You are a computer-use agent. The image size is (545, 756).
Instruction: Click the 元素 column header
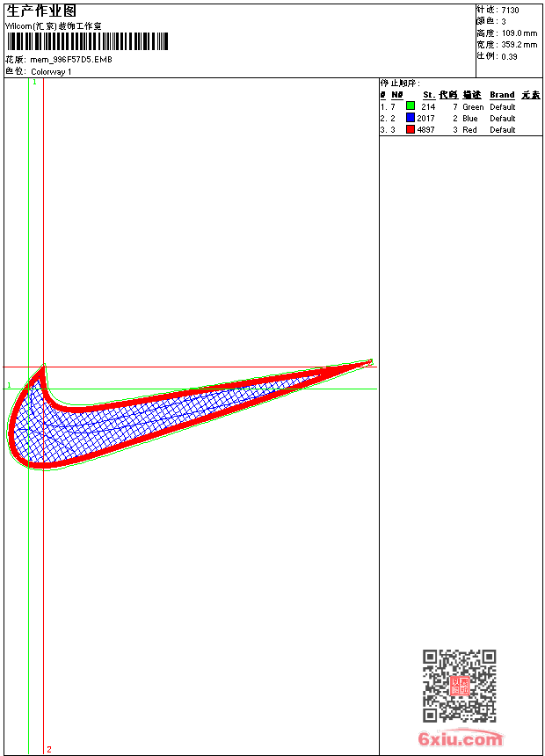531,95
